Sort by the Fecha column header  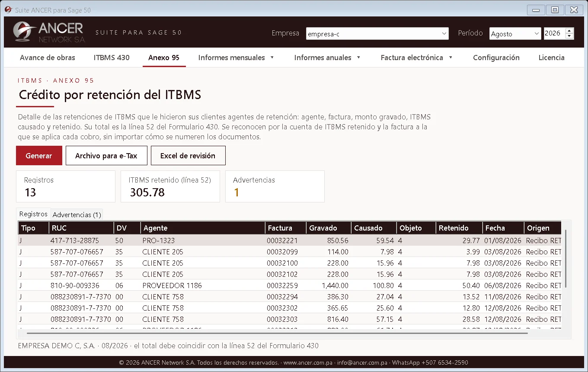click(503, 228)
